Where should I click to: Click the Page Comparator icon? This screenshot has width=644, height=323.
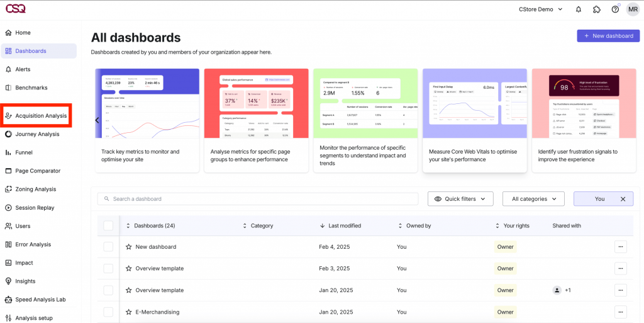(x=8, y=171)
